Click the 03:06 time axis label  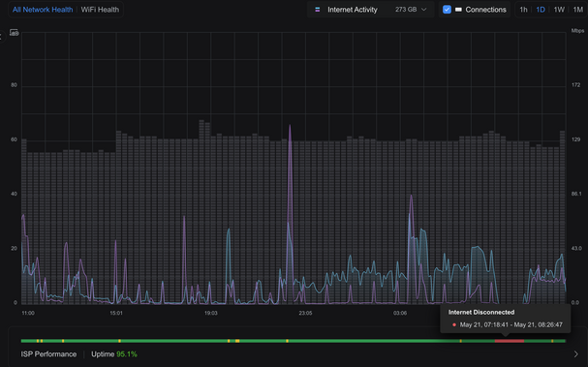[x=400, y=313]
